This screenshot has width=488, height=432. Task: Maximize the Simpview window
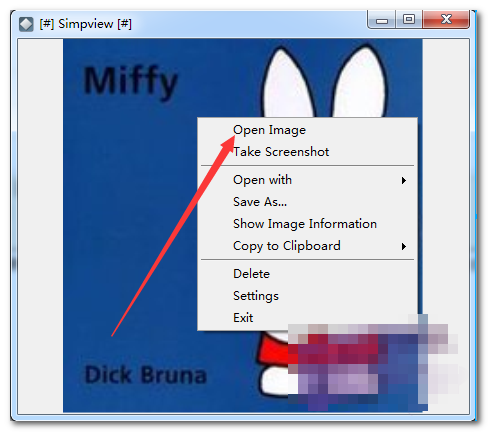coord(409,20)
